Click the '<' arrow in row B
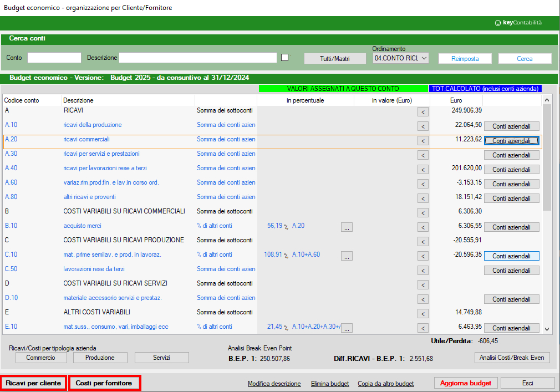 [423, 213]
